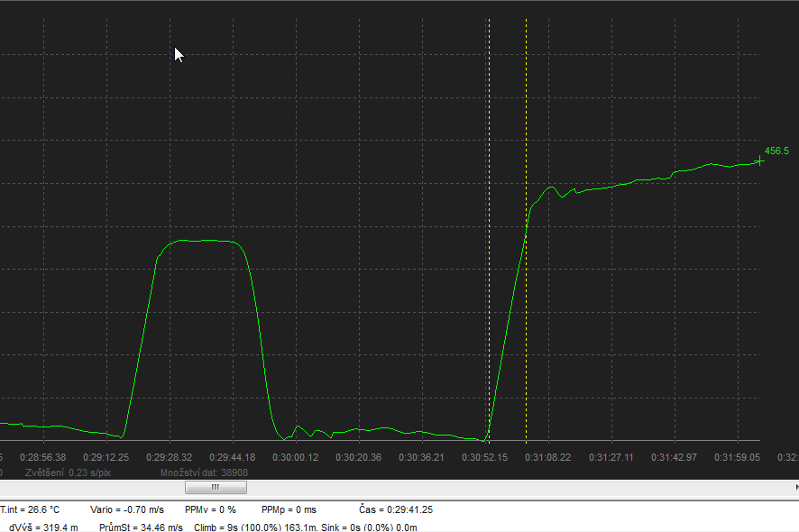The width and height of the screenshot is (799, 532).
Task: Click the Množství dat 38908 readout
Action: pyautogui.click(x=204, y=472)
